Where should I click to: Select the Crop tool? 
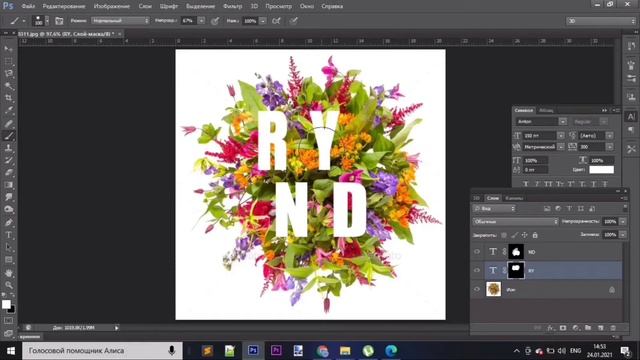[9, 98]
